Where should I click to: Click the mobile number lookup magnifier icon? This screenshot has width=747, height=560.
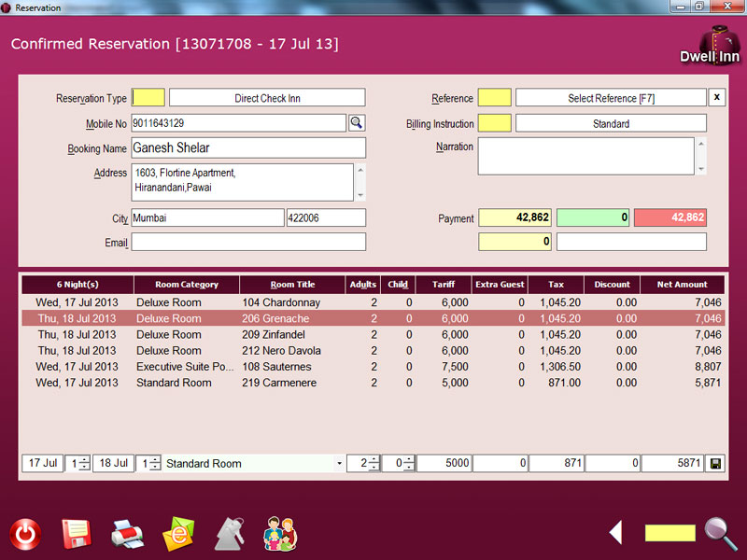(356, 123)
